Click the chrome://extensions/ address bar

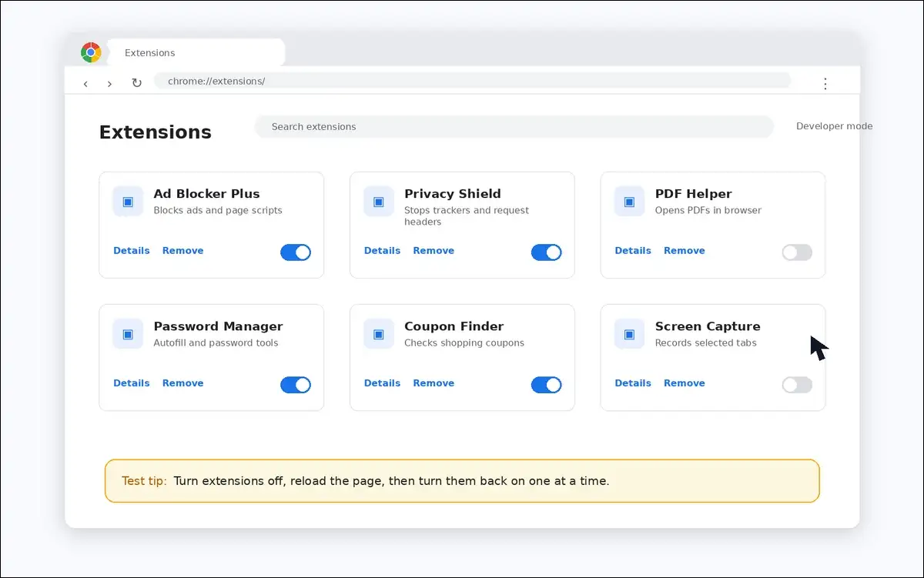pos(472,81)
